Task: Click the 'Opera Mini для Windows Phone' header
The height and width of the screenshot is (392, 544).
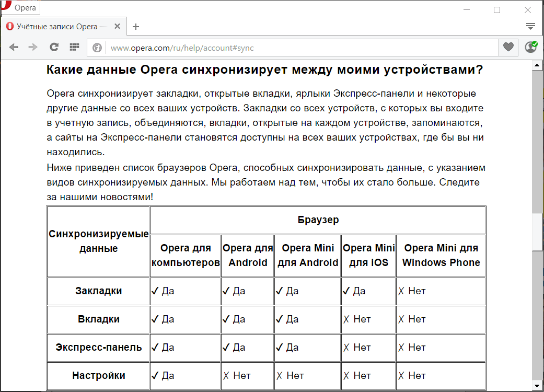Action: (441, 255)
